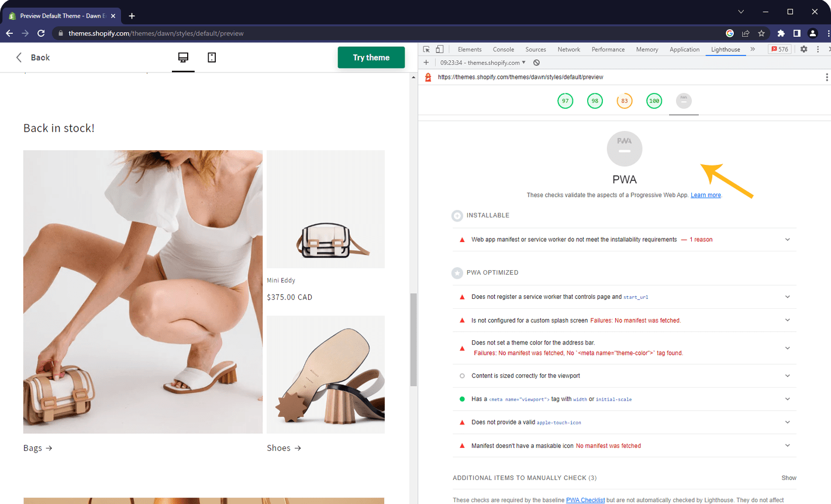
Task: Open the Application tab
Action: click(684, 50)
